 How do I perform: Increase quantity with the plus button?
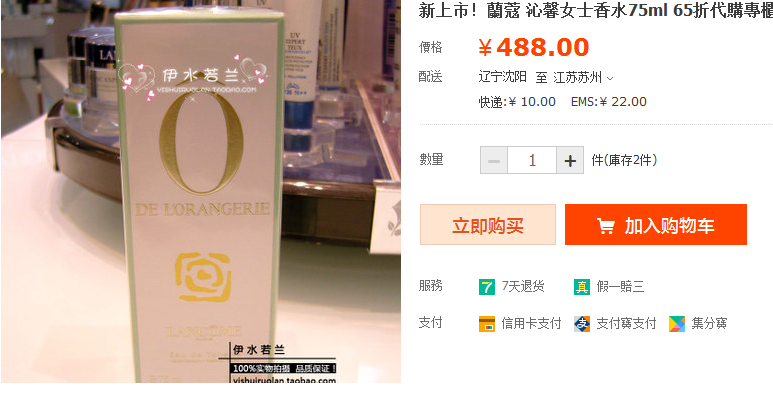coord(570,160)
